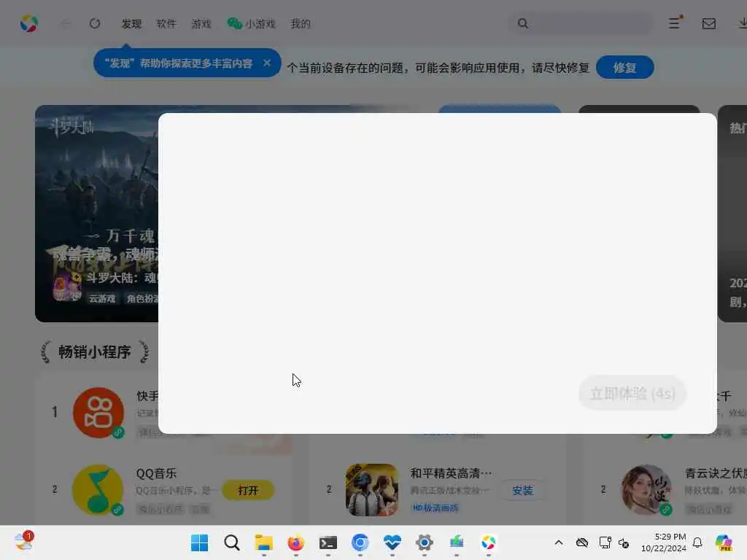Close the 发现 tooltip bubble
This screenshot has width=747, height=560.
pos(267,63)
